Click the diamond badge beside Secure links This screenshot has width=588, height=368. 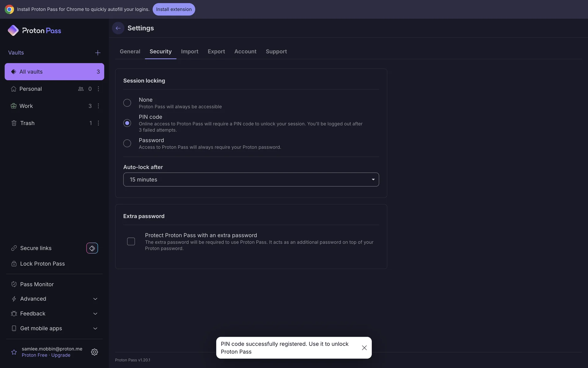click(92, 248)
